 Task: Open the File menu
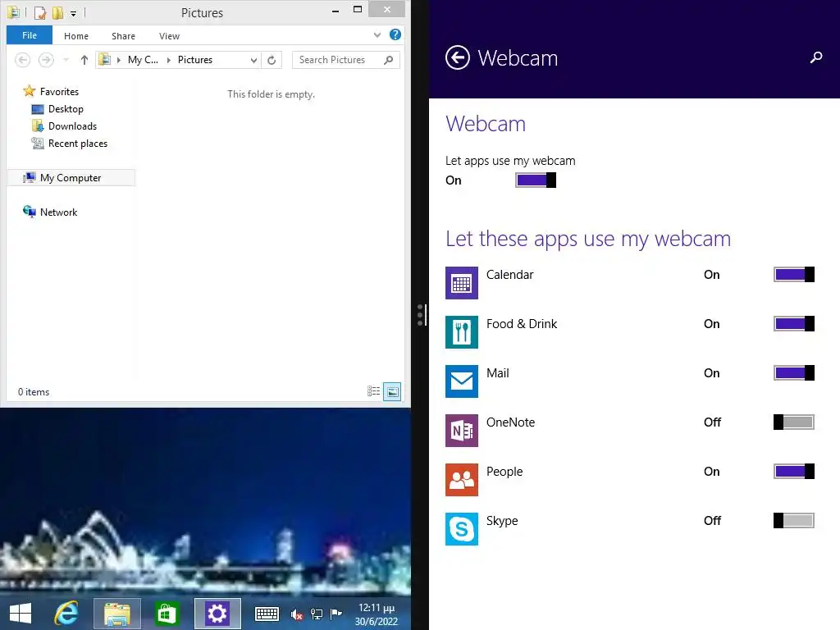click(30, 35)
